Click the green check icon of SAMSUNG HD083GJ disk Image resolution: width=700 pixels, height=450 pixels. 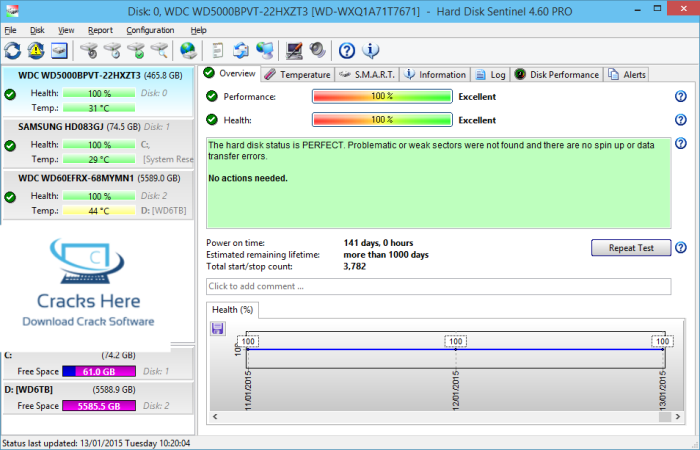click(10, 146)
